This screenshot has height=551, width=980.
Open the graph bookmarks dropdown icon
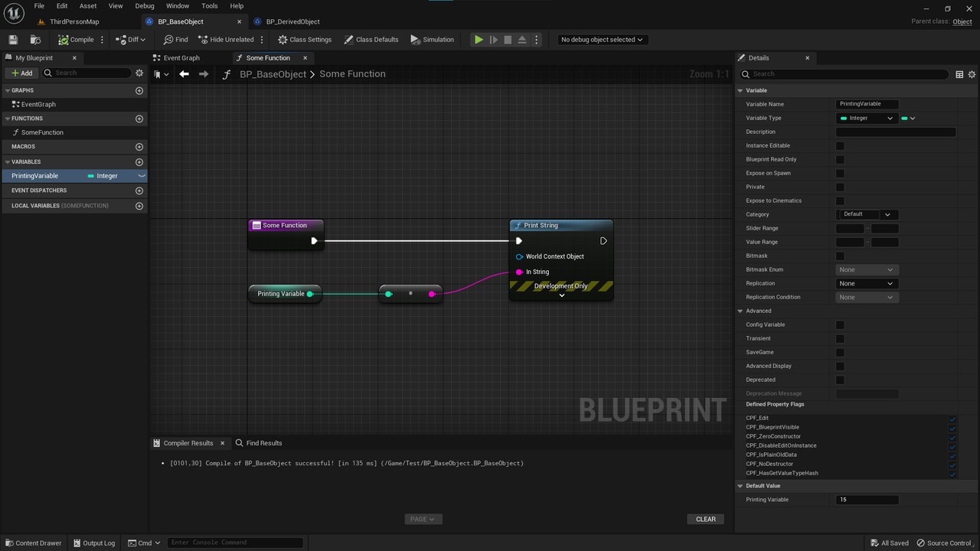[161, 74]
